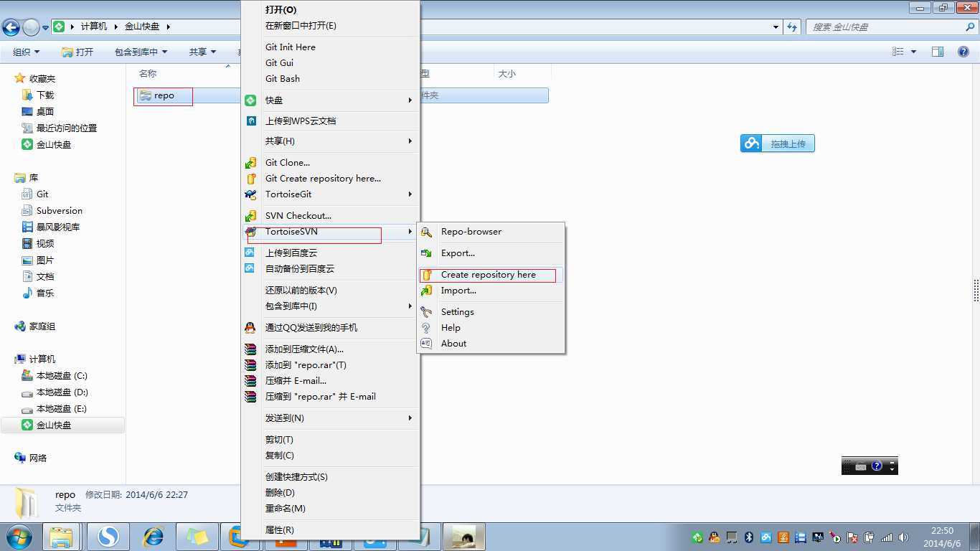Click the 自动备份到百度云 icon
Screen dimensions: 980x551
250,268
